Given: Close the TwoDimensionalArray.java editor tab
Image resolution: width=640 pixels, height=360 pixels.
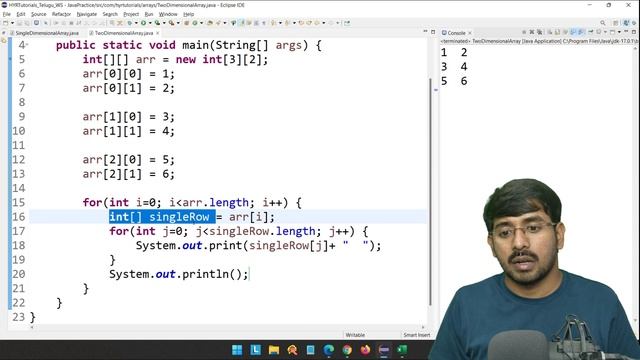Looking at the screenshot, I should coord(158,33).
